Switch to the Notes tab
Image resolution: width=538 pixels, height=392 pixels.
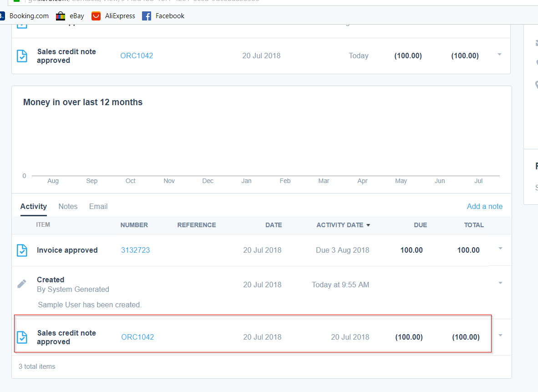click(68, 206)
